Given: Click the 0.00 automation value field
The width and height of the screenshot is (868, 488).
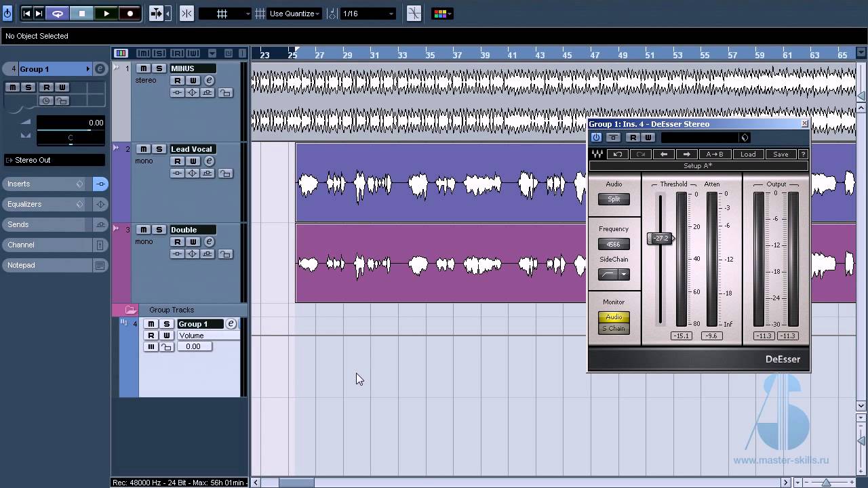Looking at the screenshot, I should 193,347.
